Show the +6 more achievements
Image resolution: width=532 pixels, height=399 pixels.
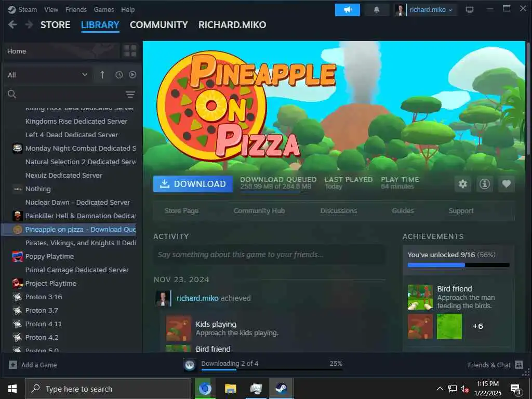click(478, 326)
